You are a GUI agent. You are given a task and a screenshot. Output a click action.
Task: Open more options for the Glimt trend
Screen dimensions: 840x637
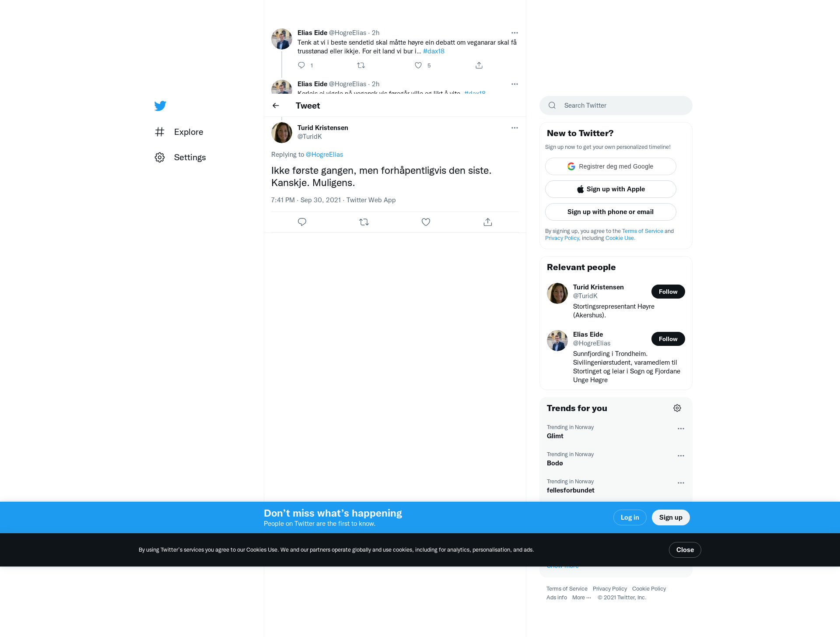pyautogui.click(x=681, y=429)
